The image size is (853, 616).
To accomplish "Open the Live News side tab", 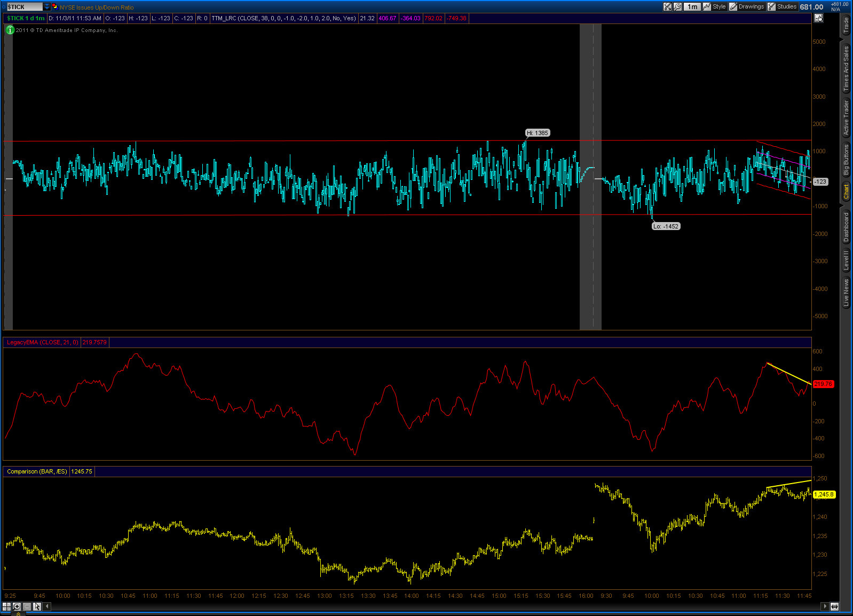I will tap(846, 293).
